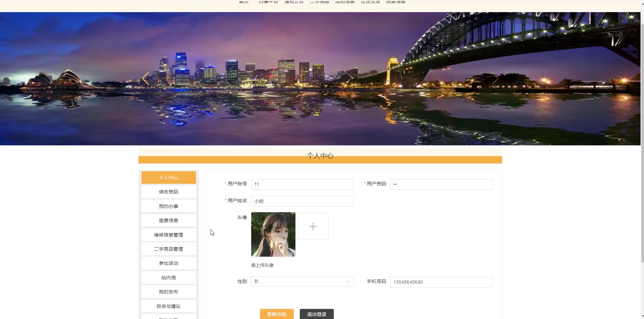This screenshot has width=644, height=319.
Task: Select 个人中心 in the sidebar
Action: point(168,177)
